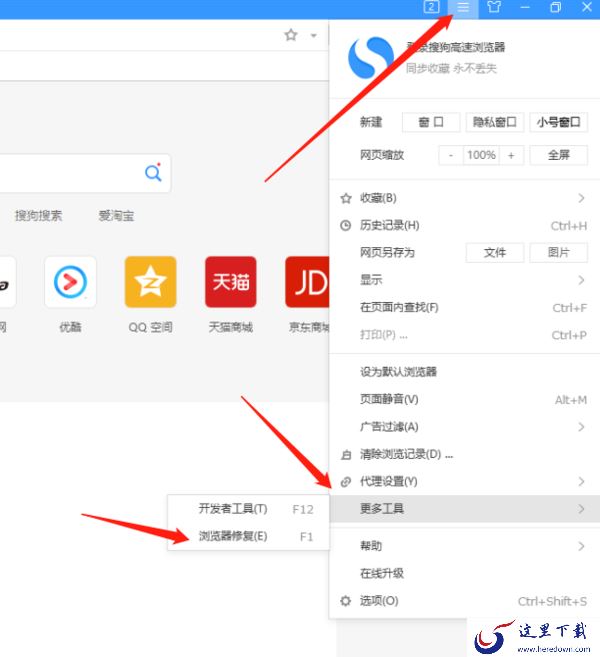Choose 设为默认浏览器

pos(465,372)
